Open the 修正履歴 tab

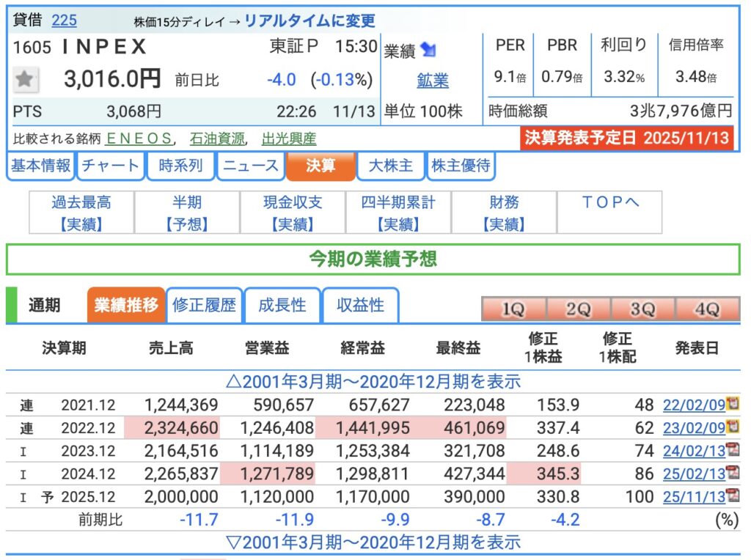[x=205, y=305]
